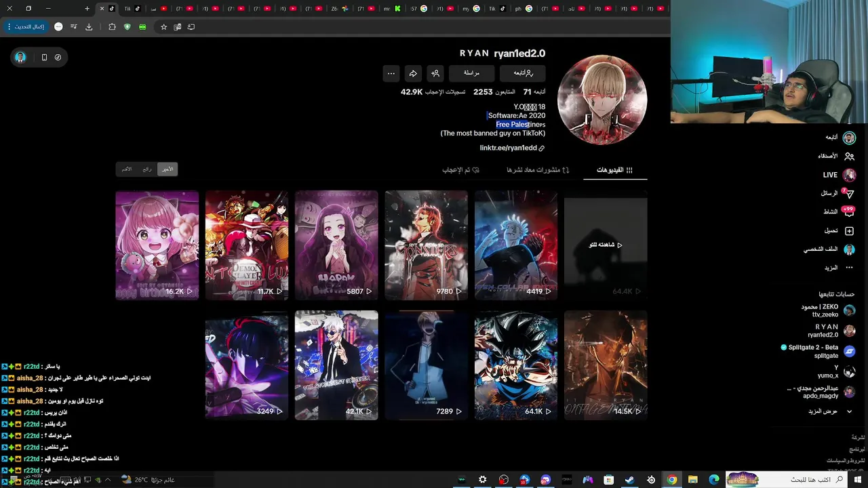Open the Goku video with 64.1K views
868x488 pixels.
pos(516,365)
